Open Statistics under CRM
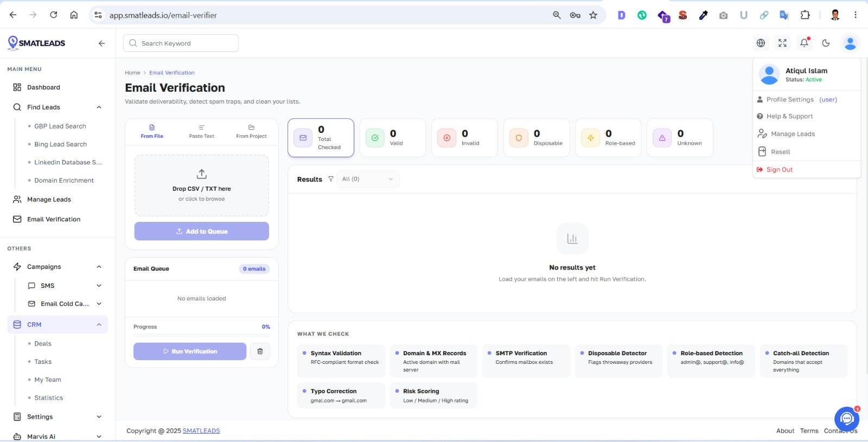Screen dimensions: 868x442 [49, 398]
